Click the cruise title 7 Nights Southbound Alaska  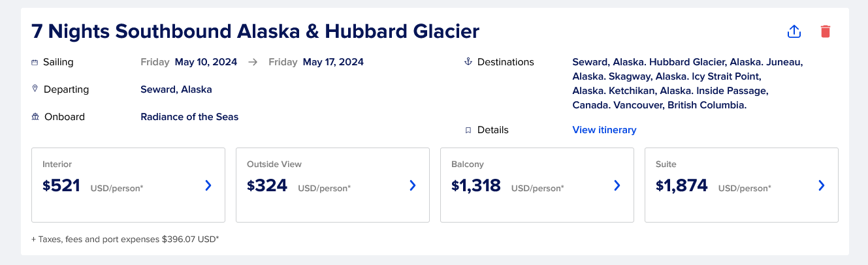tap(255, 31)
